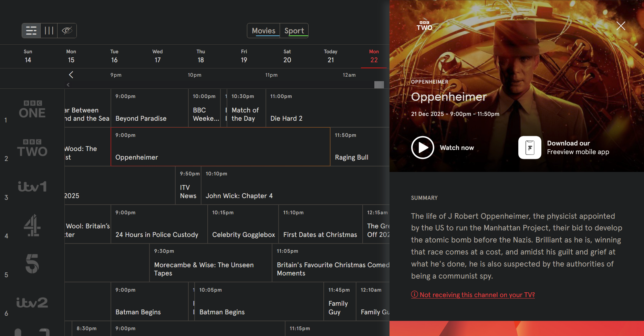This screenshot has width=644, height=336.
Task: Click the BBC One channel logo
Action: (x=32, y=109)
